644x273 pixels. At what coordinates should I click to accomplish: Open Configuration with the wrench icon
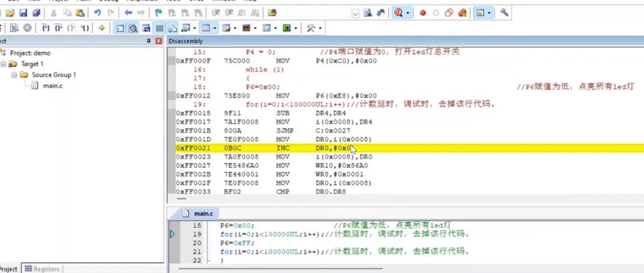(504, 13)
